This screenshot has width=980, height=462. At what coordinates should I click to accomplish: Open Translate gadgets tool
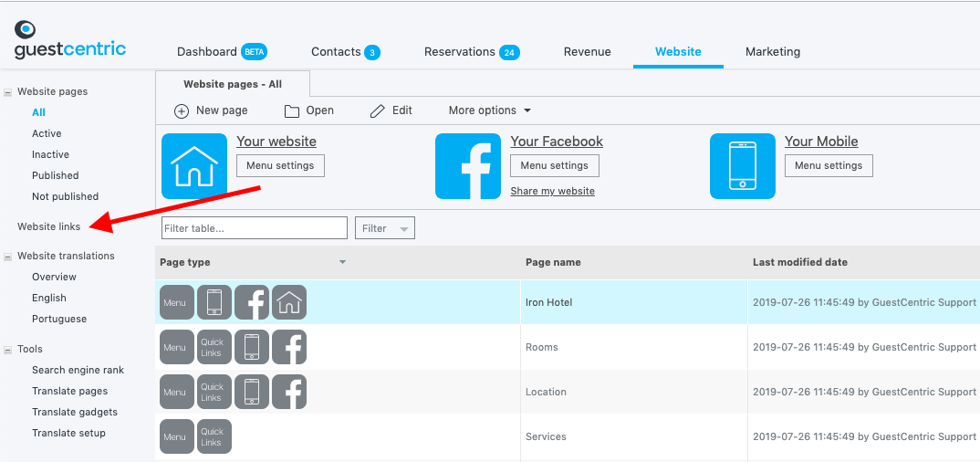pyautogui.click(x=75, y=412)
